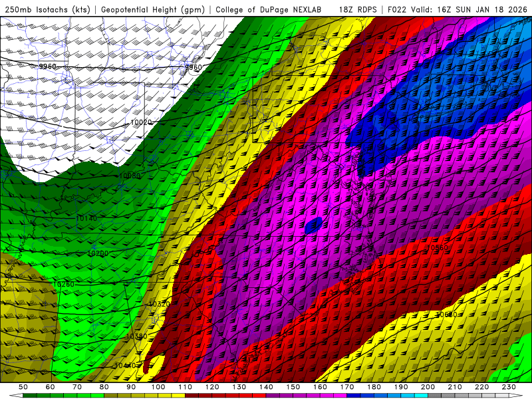Image resolution: width=532 pixels, height=399 pixels.
Task: Click the dark blue swatch just after 170
Action: [353, 394]
